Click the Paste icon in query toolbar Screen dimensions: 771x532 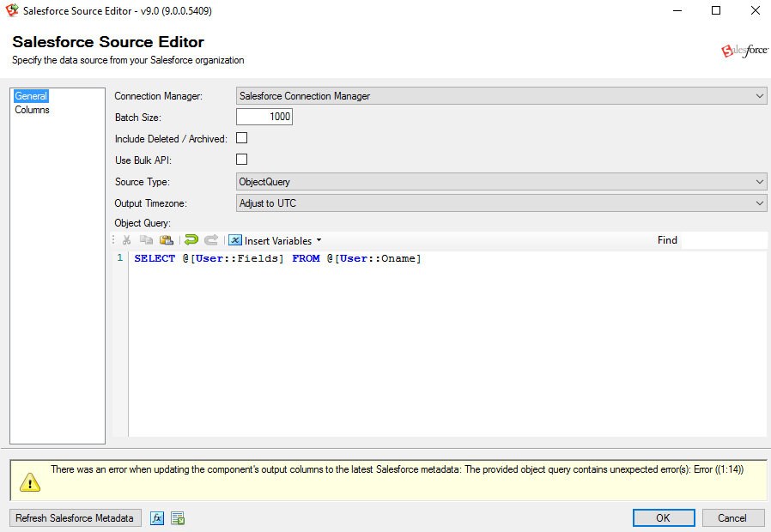coord(167,240)
